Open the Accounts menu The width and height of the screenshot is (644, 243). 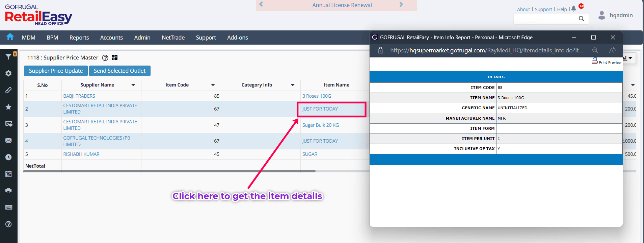pos(111,38)
